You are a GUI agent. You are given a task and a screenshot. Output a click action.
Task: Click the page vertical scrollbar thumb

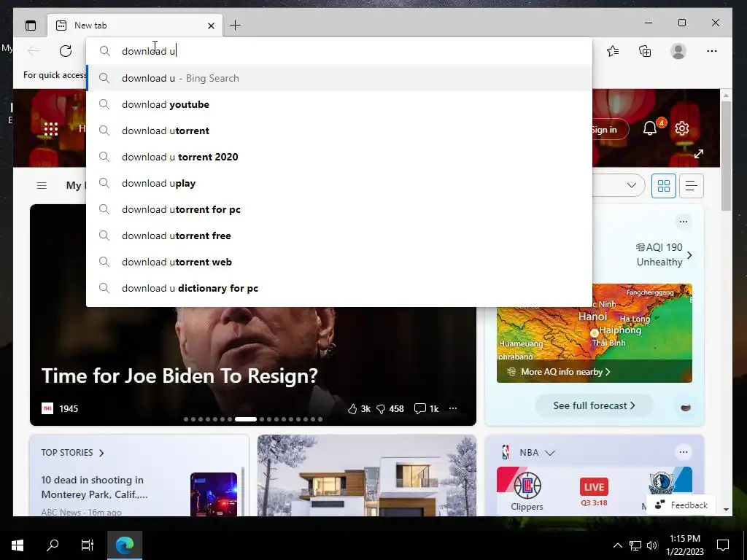pyautogui.click(x=726, y=156)
